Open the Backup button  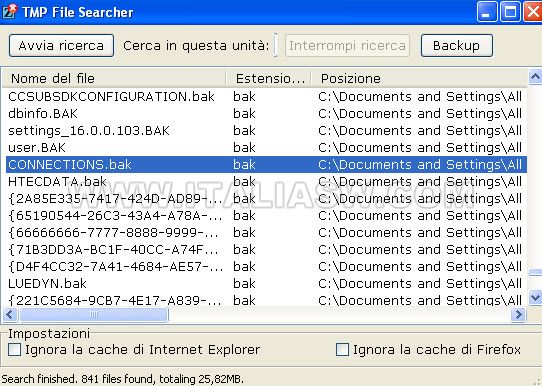tap(457, 45)
